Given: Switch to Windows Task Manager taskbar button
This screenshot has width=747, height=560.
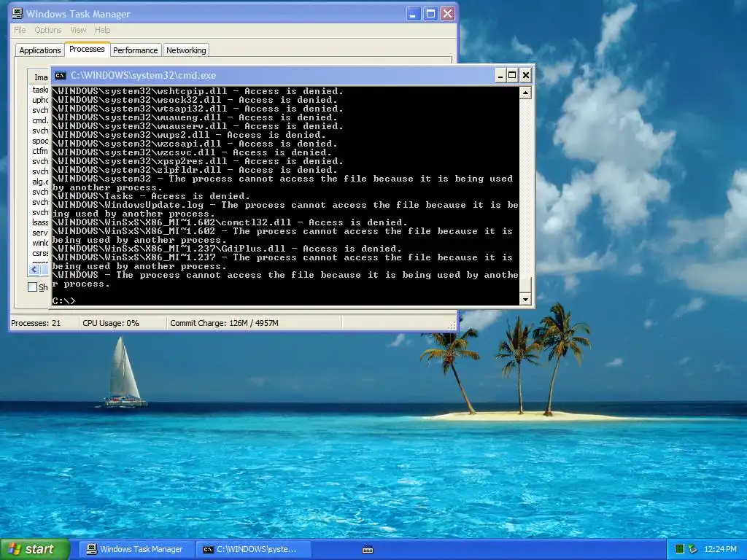Looking at the screenshot, I should click(136, 549).
